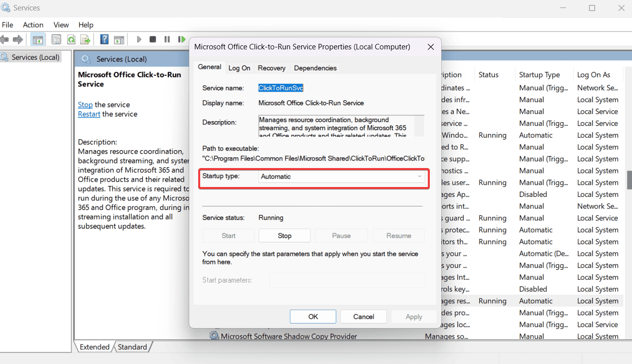The image size is (632, 364).
Task: Click the Pause button in dialog
Action: tap(341, 235)
